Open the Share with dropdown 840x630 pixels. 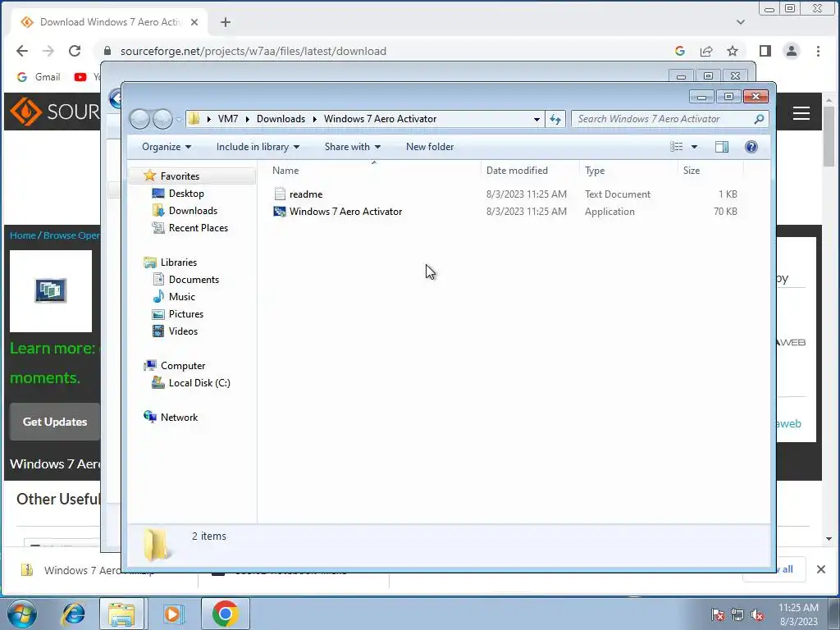[352, 147]
